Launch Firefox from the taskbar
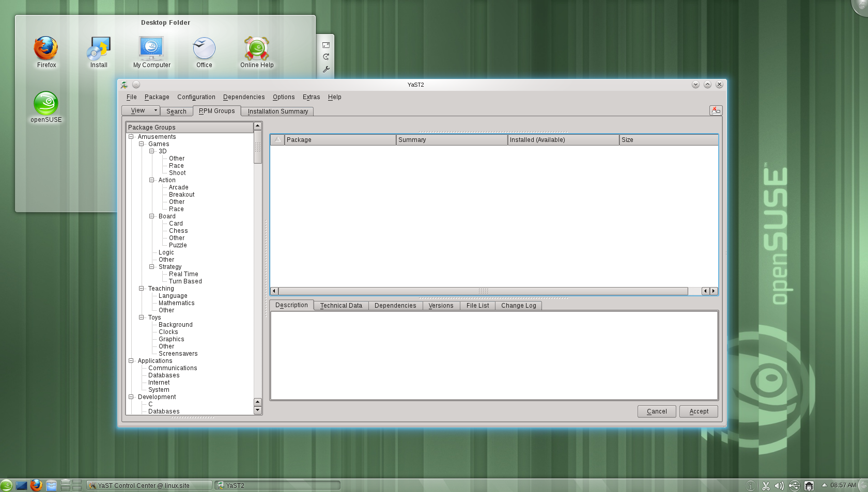This screenshot has width=868, height=492. [36, 485]
